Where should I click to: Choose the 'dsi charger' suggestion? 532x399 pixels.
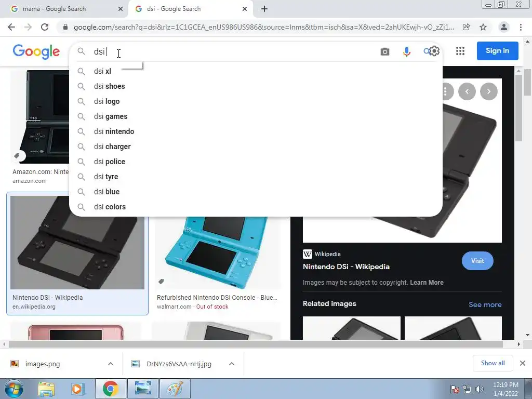(256, 147)
